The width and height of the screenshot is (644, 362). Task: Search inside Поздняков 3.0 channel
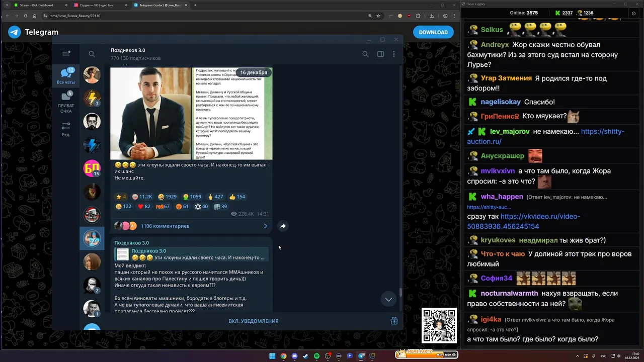(x=365, y=54)
